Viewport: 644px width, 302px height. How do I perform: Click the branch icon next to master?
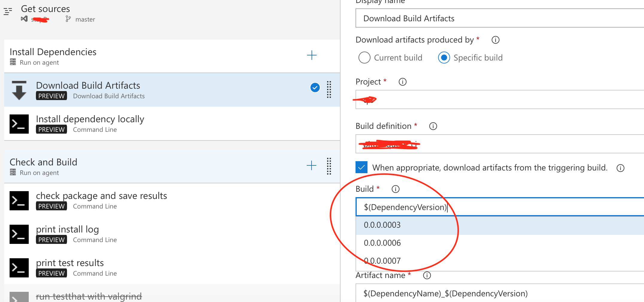pos(68,19)
